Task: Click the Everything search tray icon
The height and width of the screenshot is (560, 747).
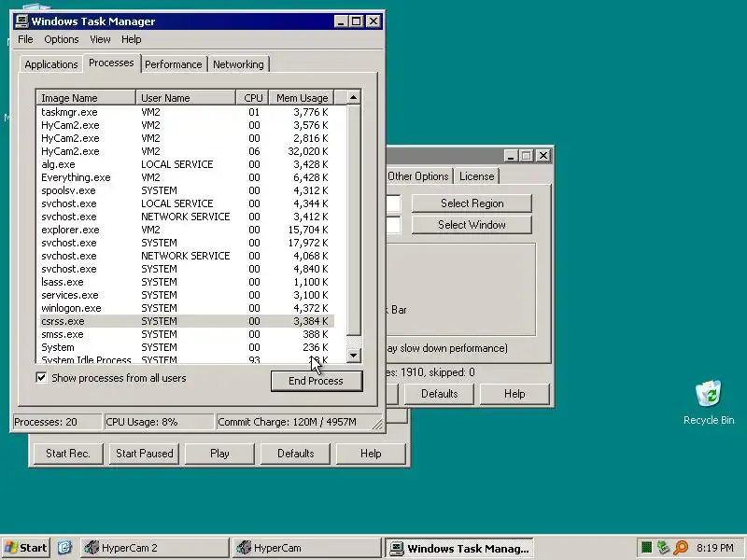Action: pos(681,548)
